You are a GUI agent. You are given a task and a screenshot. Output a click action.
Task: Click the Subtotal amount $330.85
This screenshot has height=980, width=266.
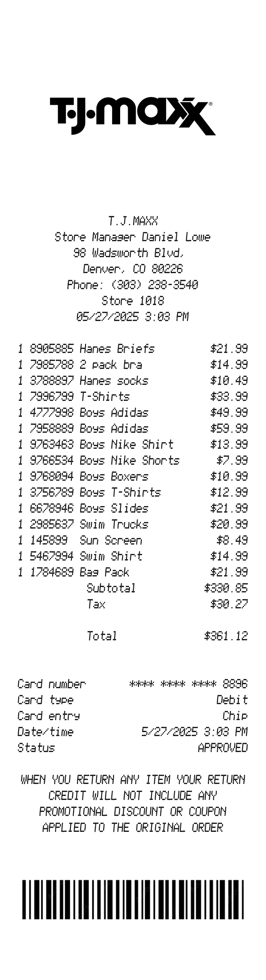(x=226, y=588)
